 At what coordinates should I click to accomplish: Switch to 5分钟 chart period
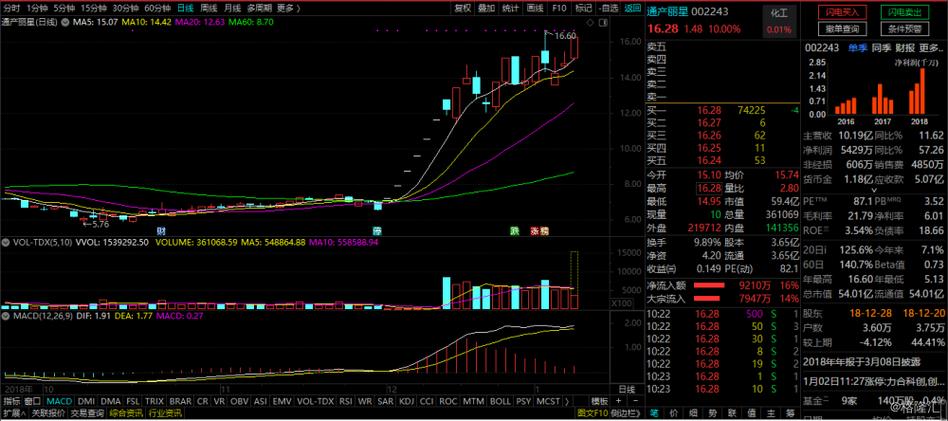pos(64,8)
